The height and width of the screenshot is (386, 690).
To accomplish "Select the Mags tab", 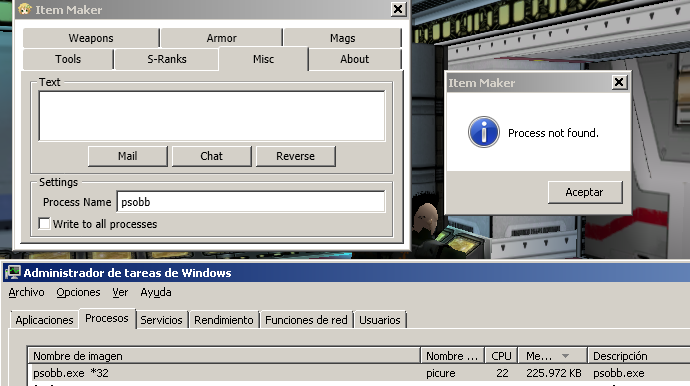I will (x=342, y=38).
